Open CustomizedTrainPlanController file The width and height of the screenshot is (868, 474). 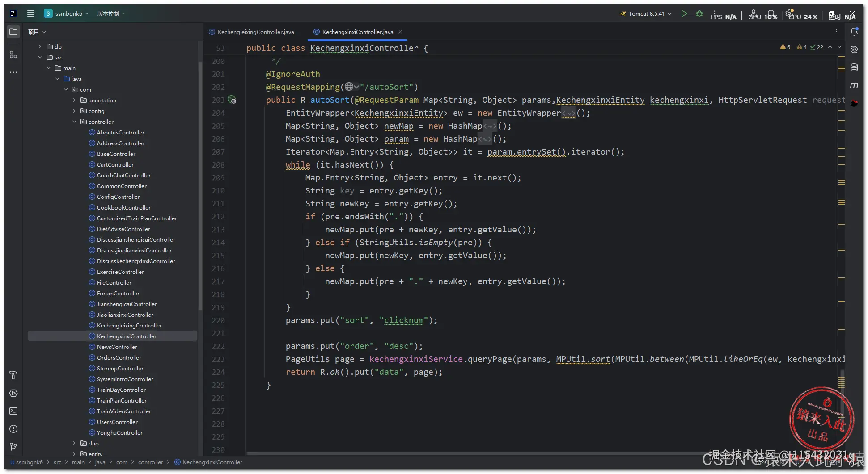pos(137,218)
